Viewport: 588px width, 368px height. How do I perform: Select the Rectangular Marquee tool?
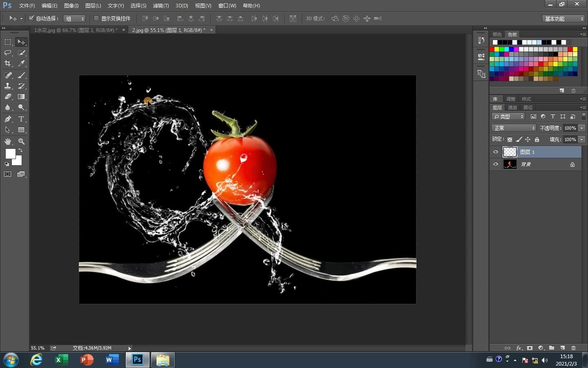click(x=8, y=42)
